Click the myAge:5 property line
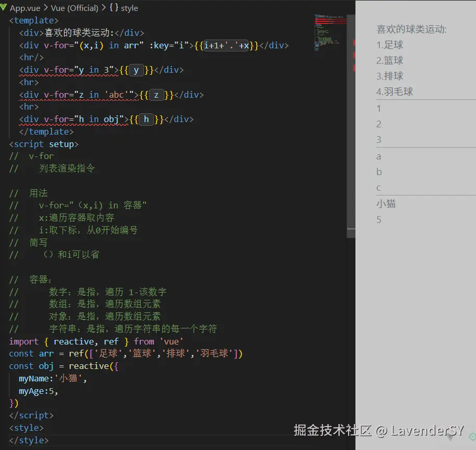Screen dimensions: 476x450 click(38, 391)
